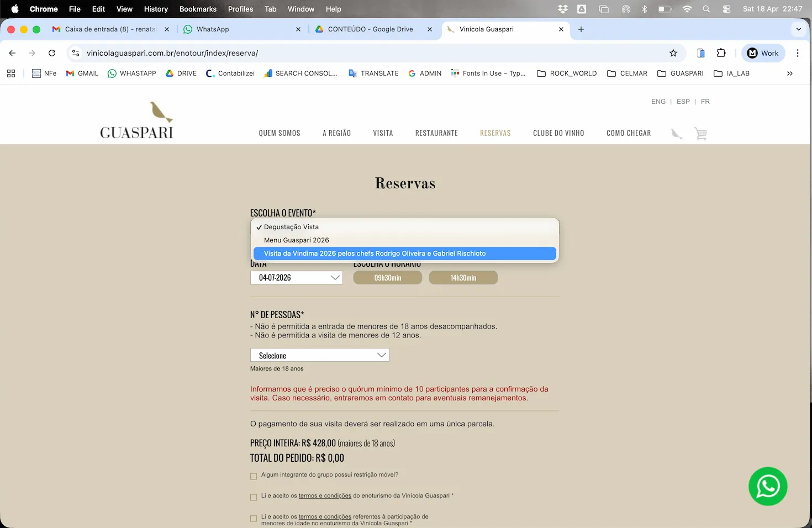The width and height of the screenshot is (812, 528).
Task: Open COMO CHEGAR directions page
Action: coord(629,133)
